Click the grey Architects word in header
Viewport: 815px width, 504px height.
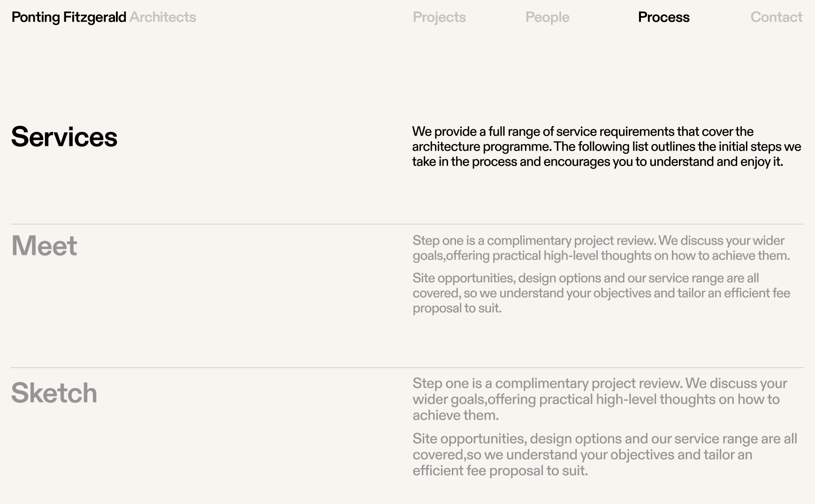[163, 17]
